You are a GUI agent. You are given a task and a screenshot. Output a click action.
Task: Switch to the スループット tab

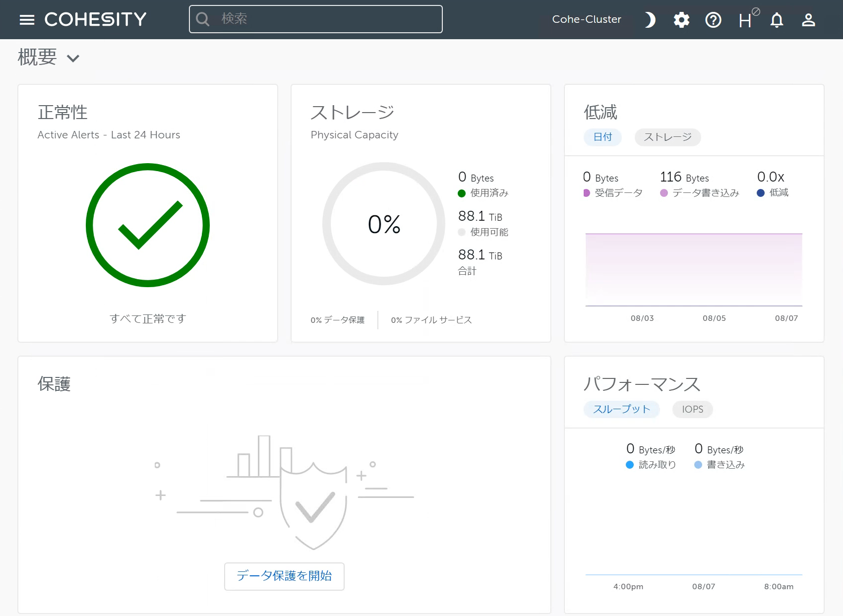pyautogui.click(x=621, y=409)
